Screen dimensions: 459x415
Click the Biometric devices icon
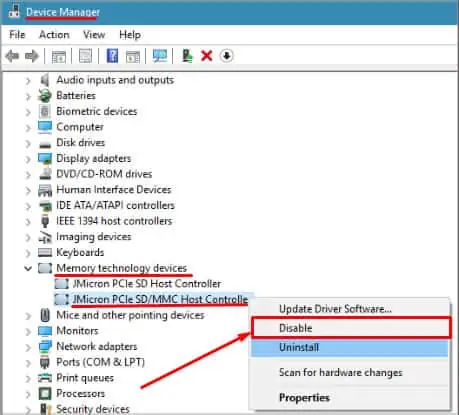coord(45,111)
